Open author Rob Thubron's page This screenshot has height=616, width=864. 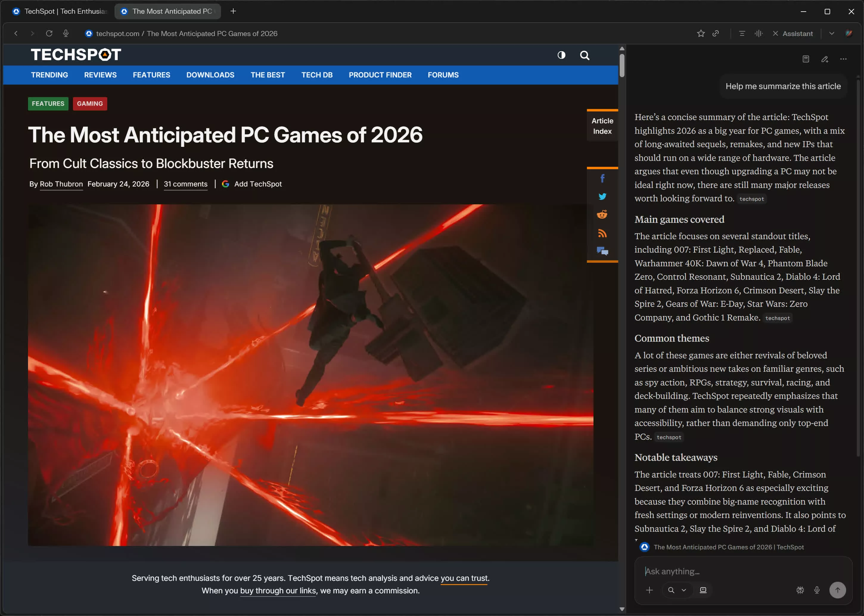(x=61, y=184)
